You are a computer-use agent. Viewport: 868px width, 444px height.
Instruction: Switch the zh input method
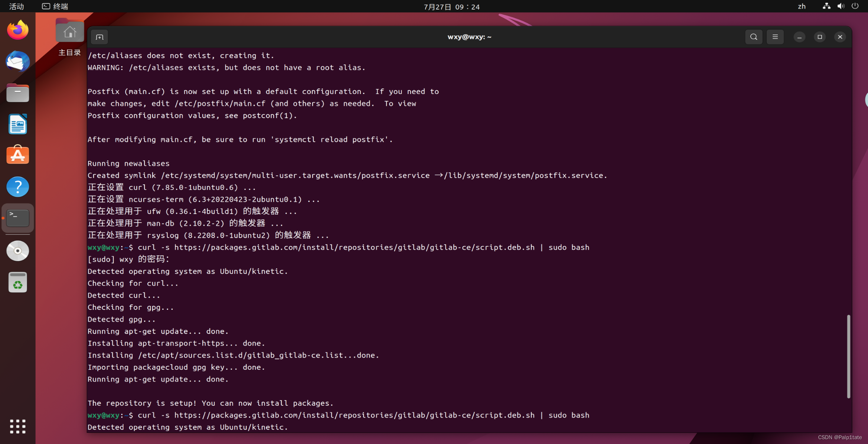(802, 6)
